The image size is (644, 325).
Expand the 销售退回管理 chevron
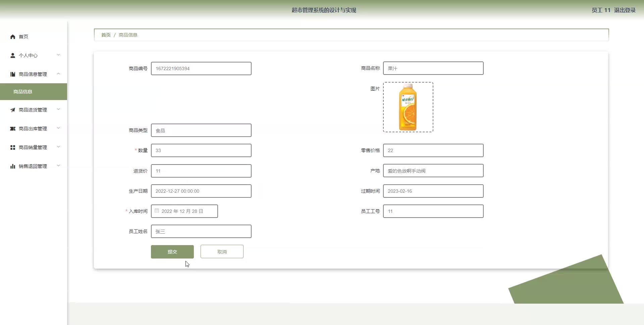58,166
